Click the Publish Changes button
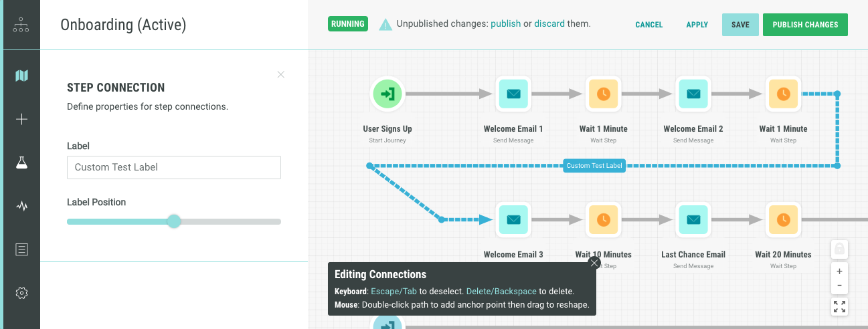This screenshot has height=329, width=868. pyautogui.click(x=805, y=25)
